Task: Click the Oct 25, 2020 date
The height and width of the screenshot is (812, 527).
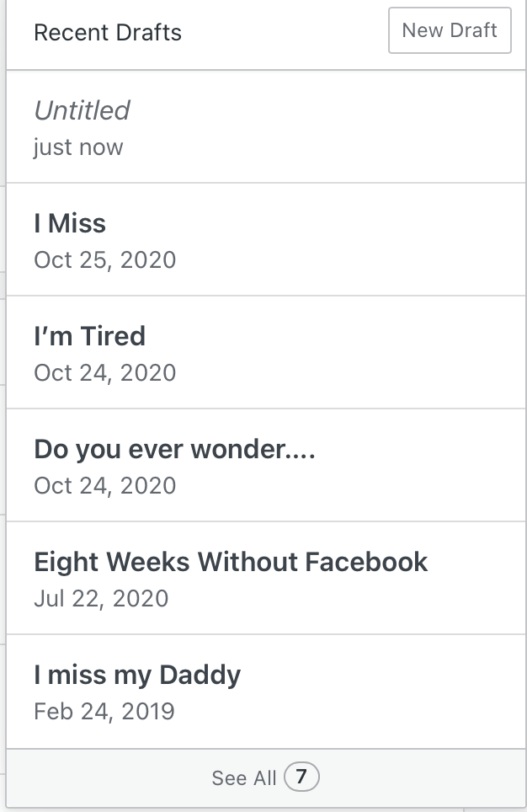Action: pyautogui.click(x=105, y=259)
